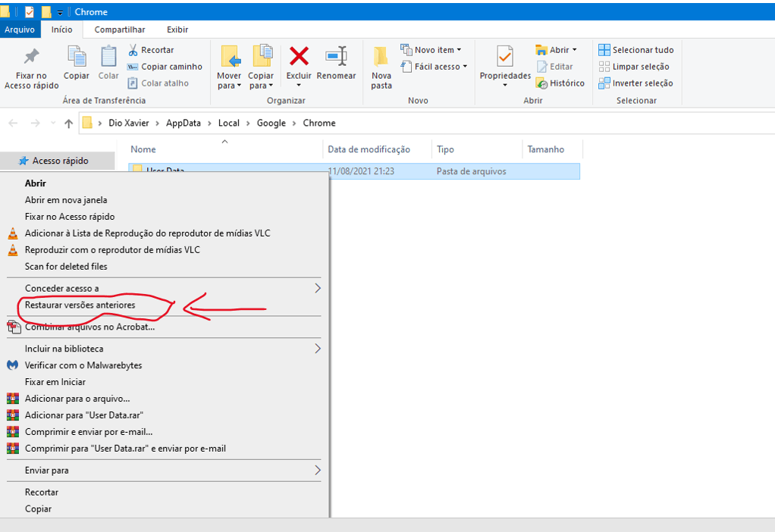Open Copiar para folder icon

(262, 56)
